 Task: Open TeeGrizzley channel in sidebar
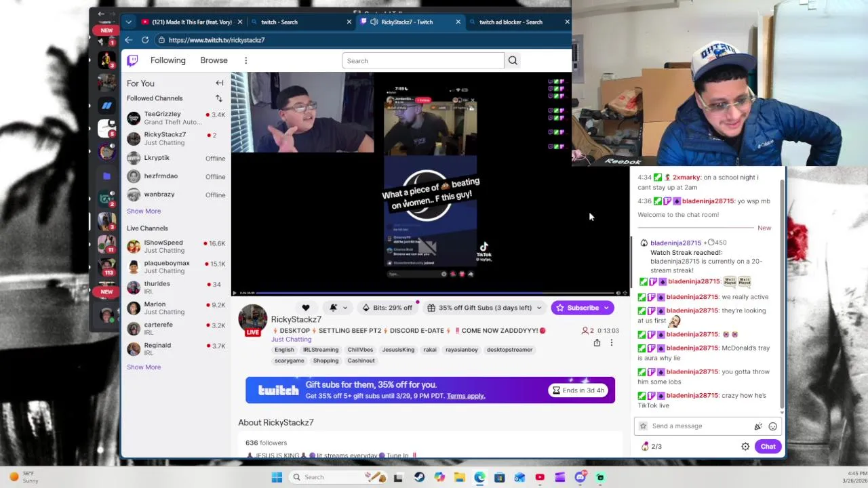pos(176,118)
